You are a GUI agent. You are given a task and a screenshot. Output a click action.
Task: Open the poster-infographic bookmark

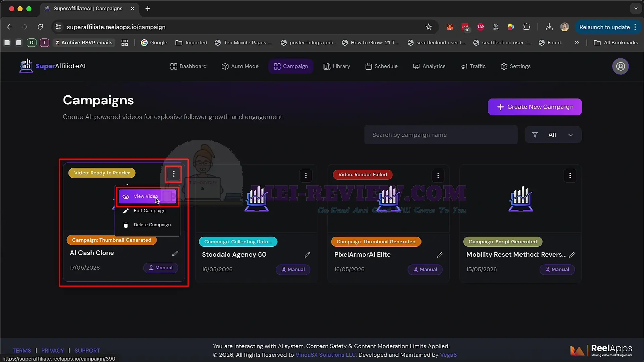307,43
